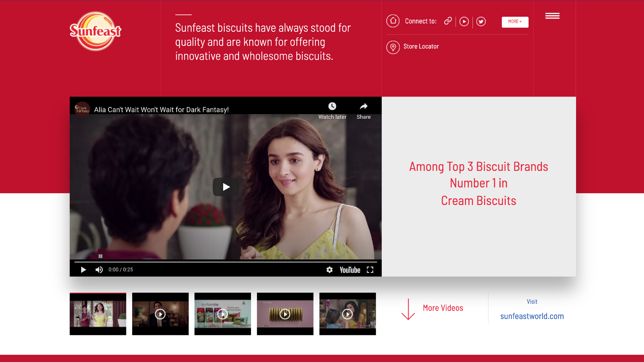This screenshot has width=644, height=362.
Task: Open the hamburger menu
Action: (552, 16)
